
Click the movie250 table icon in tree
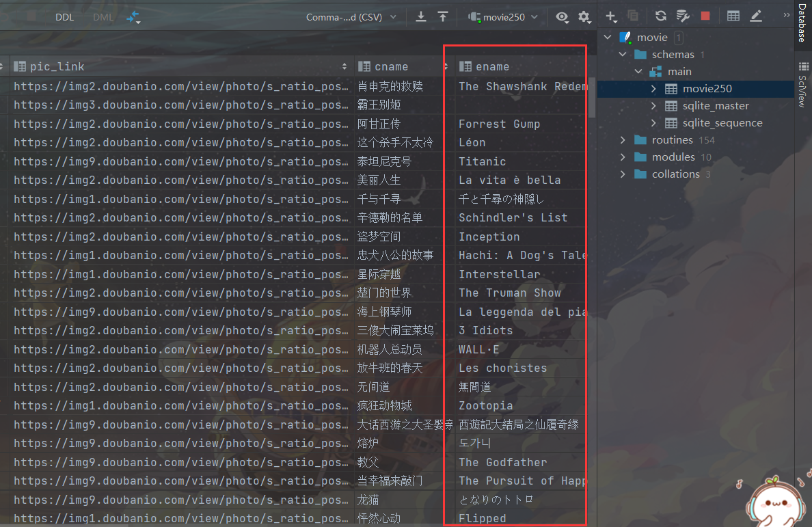pos(671,89)
